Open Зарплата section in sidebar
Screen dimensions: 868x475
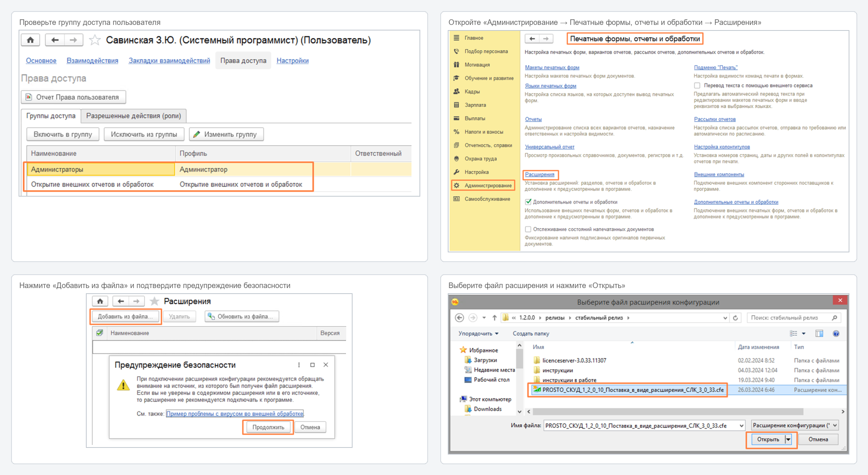tap(475, 105)
